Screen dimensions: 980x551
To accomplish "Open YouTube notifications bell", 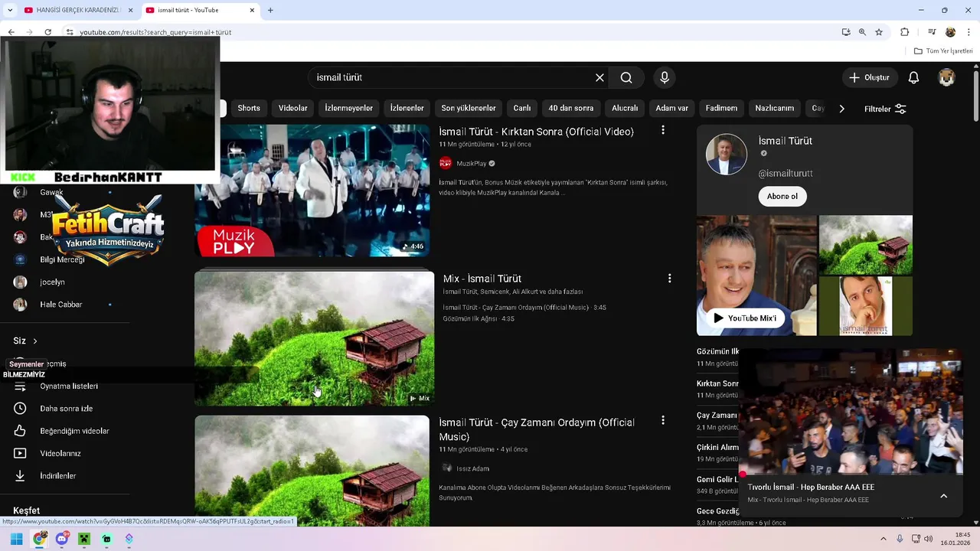I will (x=913, y=77).
